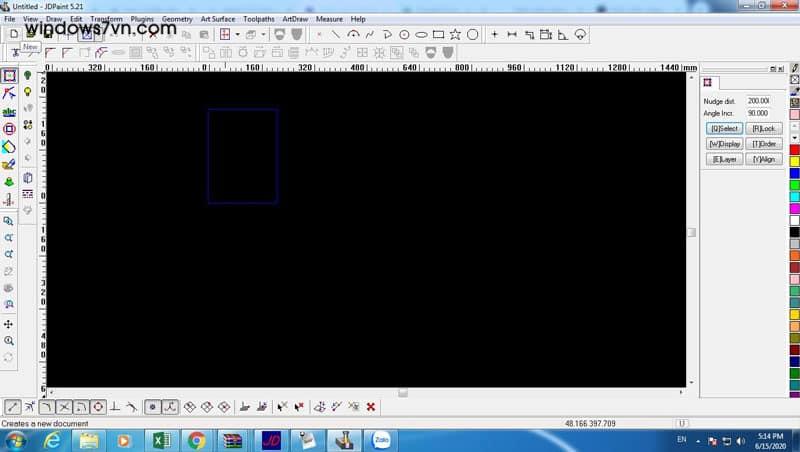Open the Zalo app from the taskbar
This screenshot has width=800, height=452.
(x=381, y=440)
